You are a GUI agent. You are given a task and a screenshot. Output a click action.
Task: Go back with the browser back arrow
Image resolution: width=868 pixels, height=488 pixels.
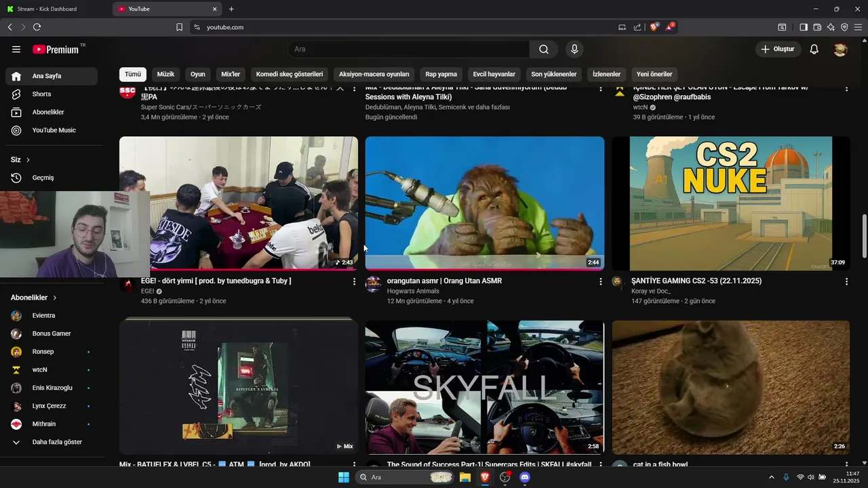tap(9, 27)
